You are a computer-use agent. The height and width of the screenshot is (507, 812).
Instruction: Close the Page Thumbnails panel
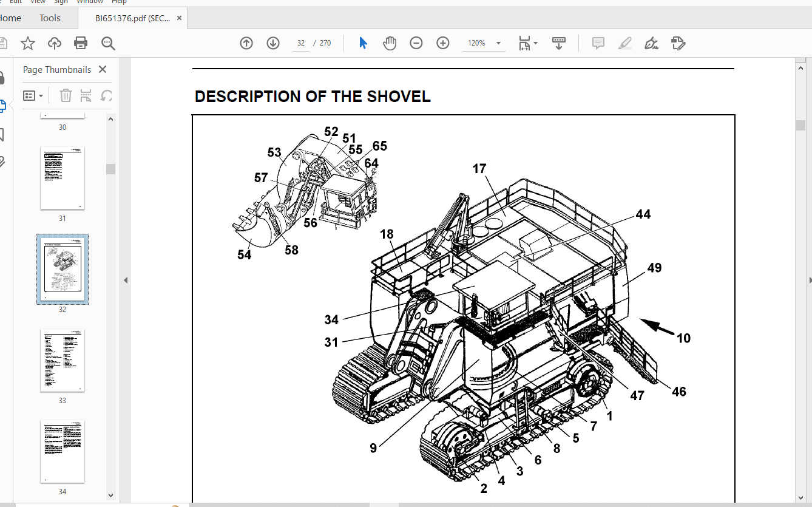tap(103, 69)
